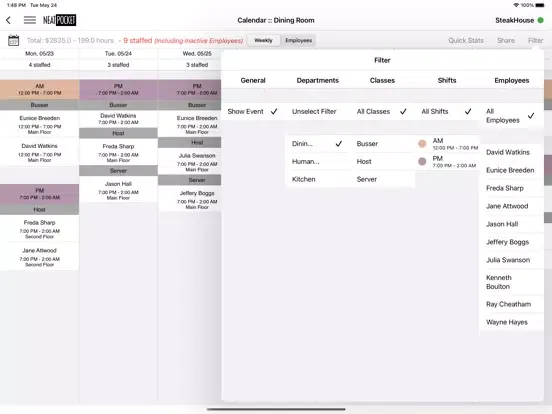Toggle the Show Event checkmark
The height and width of the screenshot is (414, 552).
(274, 112)
